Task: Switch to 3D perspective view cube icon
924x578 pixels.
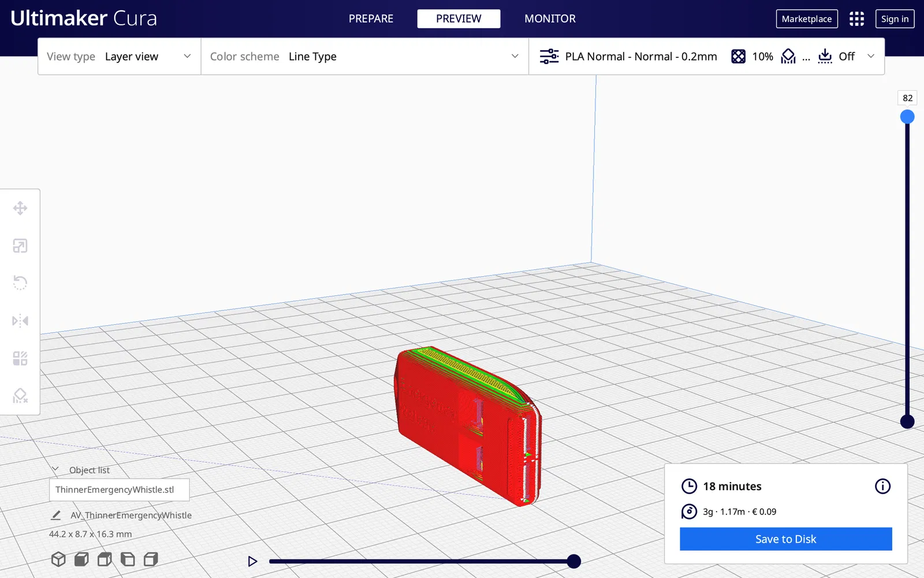Action: (x=58, y=559)
